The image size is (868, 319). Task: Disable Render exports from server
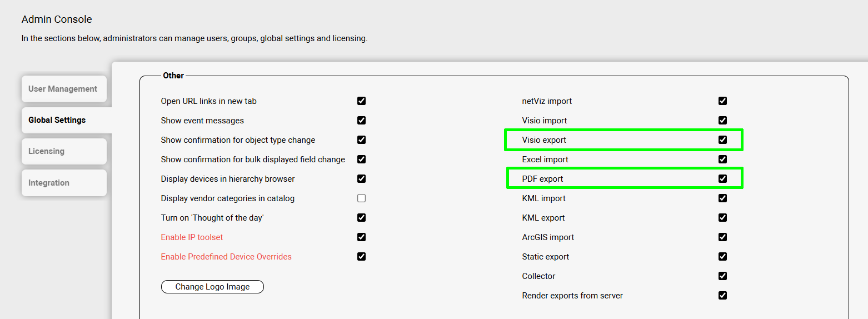[x=722, y=296]
